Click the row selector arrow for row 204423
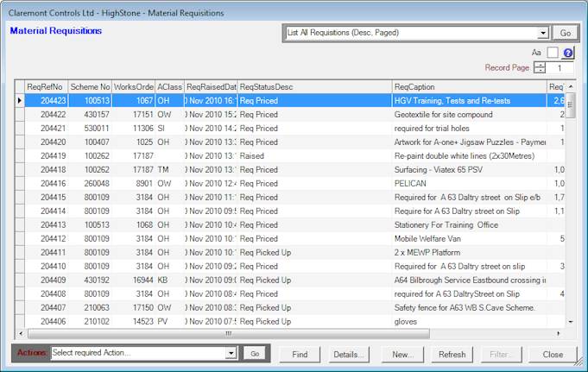 (x=20, y=101)
